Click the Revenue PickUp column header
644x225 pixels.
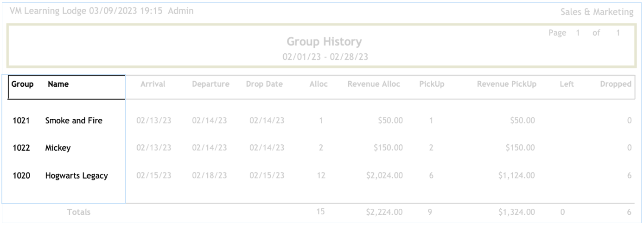(507, 84)
